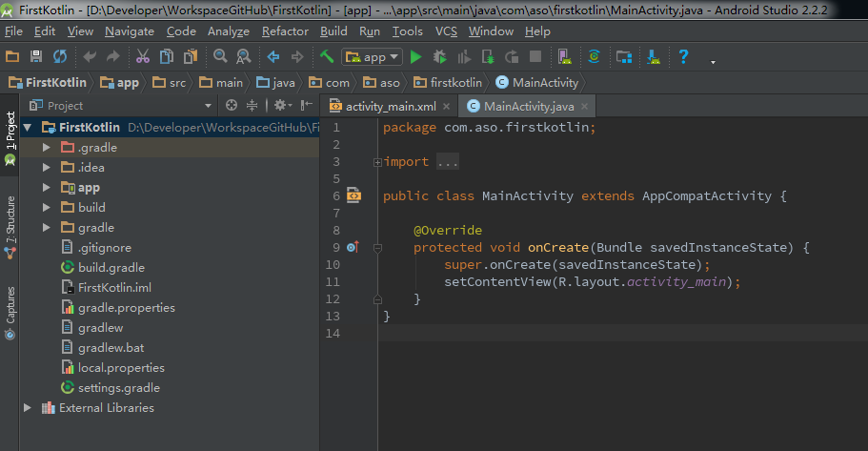Select build.gradle in the project tree
Screen dimensions: 868x451
(x=111, y=268)
